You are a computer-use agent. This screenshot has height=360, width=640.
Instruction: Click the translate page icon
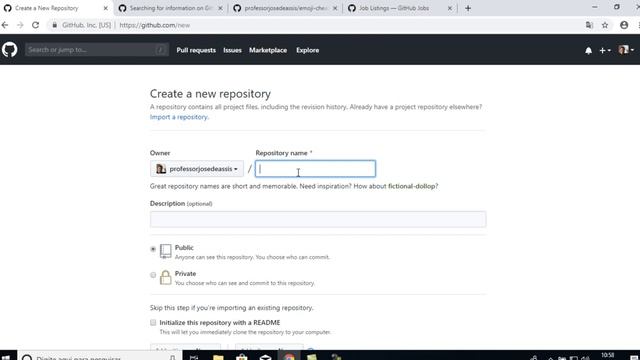pyautogui.click(x=589, y=25)
